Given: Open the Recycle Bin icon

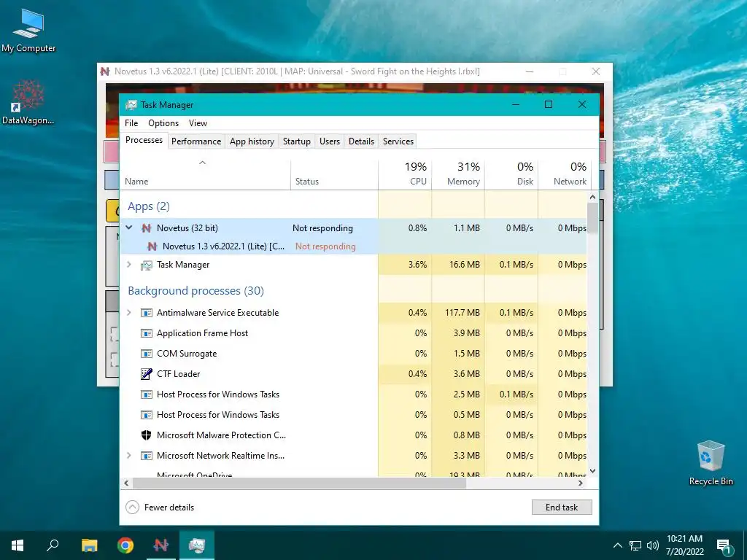Looking at the screenshot, I should click(x=711, y=463).
